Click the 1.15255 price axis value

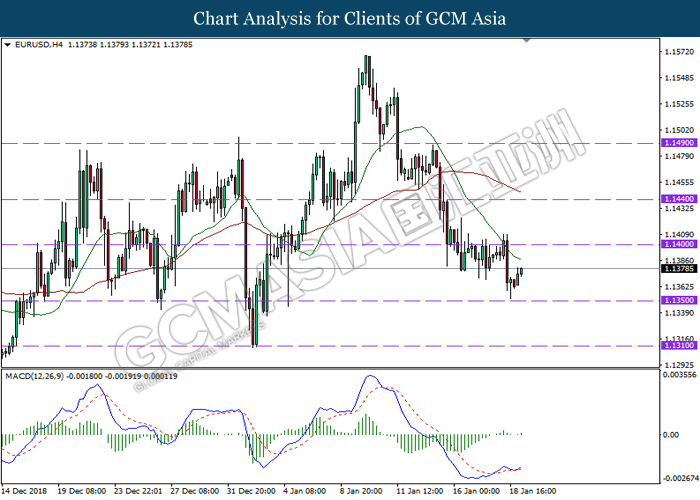point(679,104)
